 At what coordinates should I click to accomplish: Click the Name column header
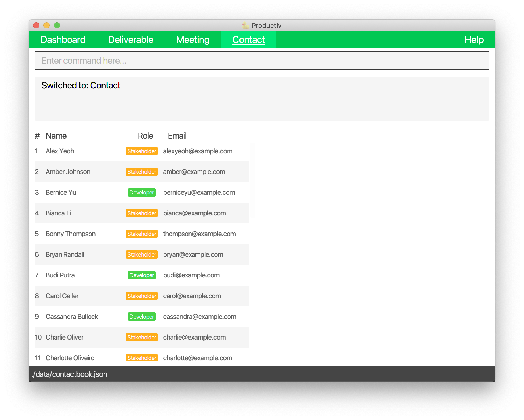[x=56, y=136]
